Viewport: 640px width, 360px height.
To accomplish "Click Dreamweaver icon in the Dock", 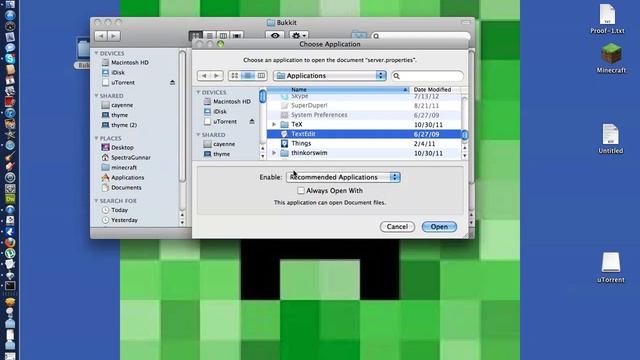I will [10, 199].
